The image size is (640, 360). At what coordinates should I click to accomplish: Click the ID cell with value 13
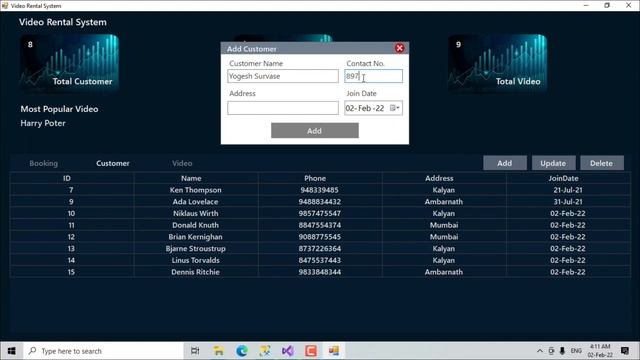71,249
